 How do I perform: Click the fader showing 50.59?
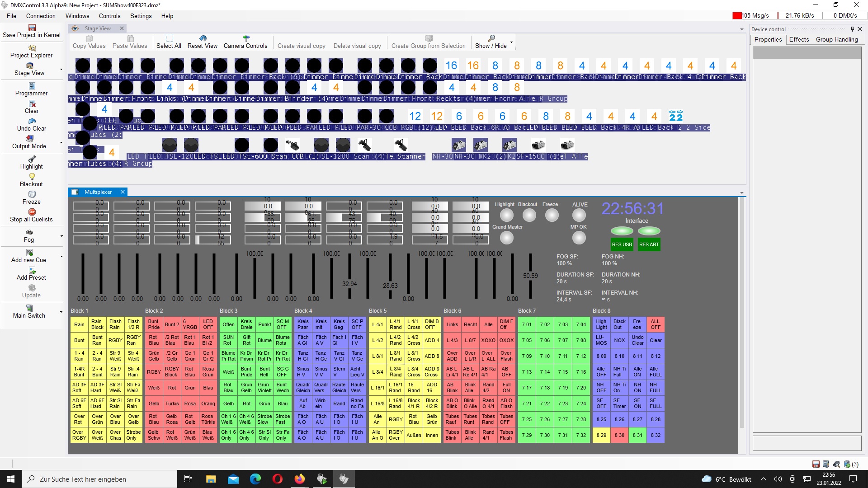coord(530,276)
